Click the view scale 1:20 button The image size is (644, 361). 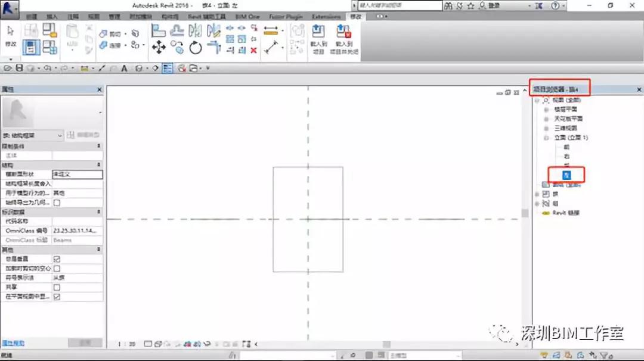pyautogui.click(x=126, y=344)
